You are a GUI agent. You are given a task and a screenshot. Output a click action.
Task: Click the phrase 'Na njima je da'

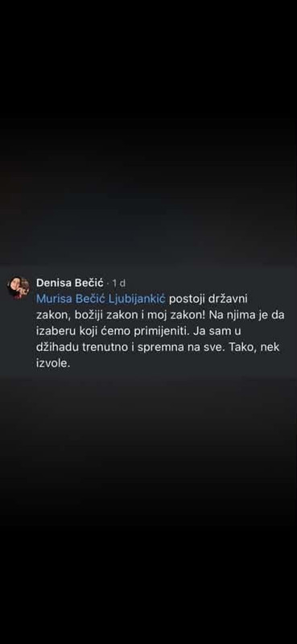point(247,315)
